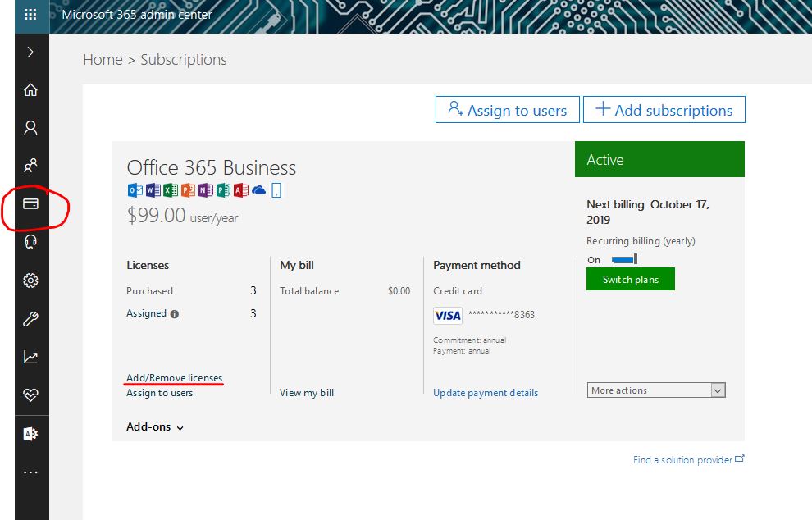Click the Access app icon
Image resolution: width=812 pixels, height=520 pixels.
(x=241, y=190)
